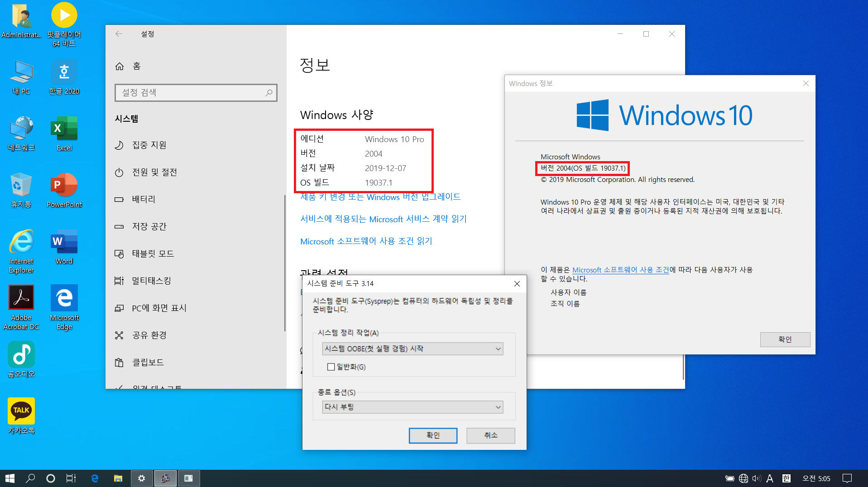Launch PowerPoint desktop icon
Image resolution: width=868 pixels, height=487 pixels.
(64, 191)
